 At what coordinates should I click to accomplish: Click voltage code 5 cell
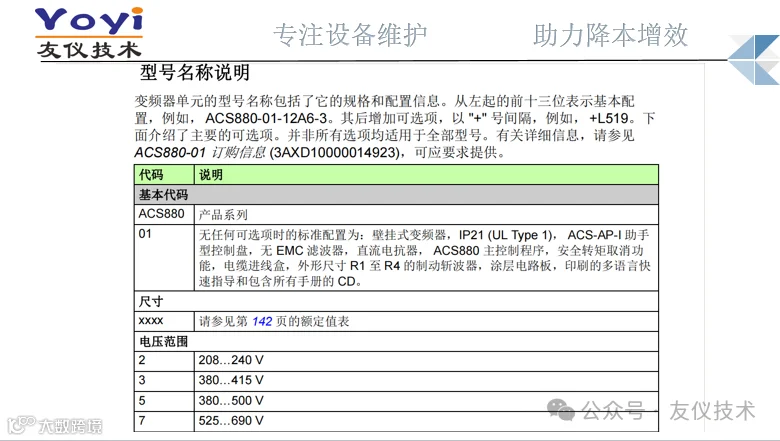click(164, 401)
